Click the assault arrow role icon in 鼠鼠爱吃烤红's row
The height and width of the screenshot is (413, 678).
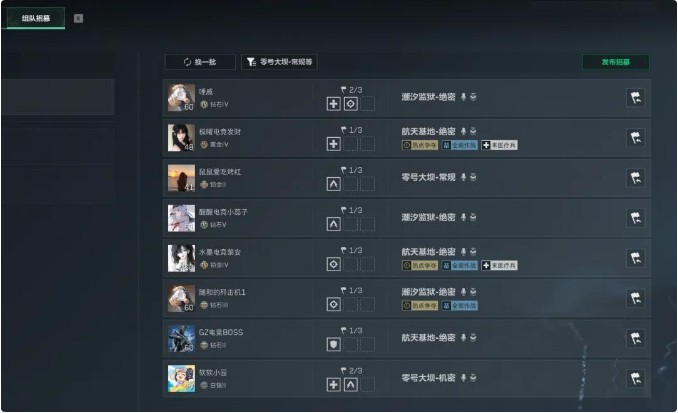333,184
